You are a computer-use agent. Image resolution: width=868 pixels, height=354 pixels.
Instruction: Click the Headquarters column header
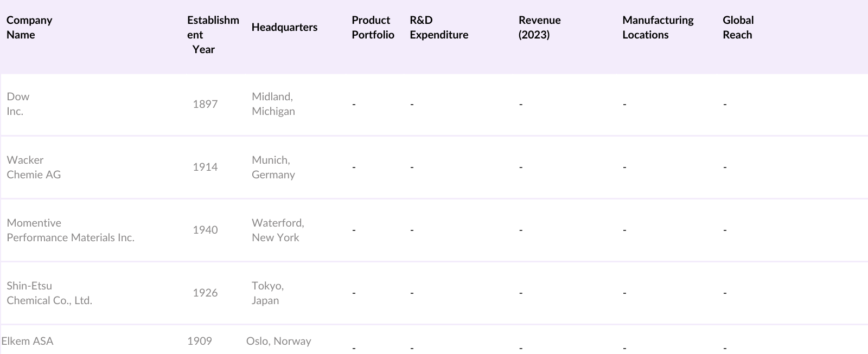pyautogui.click(x=284, y=27)
